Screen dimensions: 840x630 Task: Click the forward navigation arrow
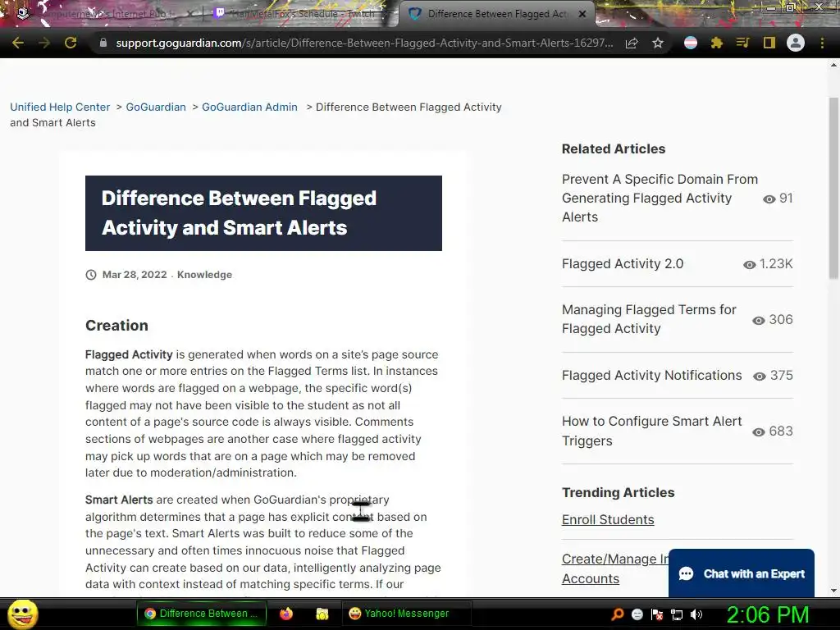coord(44,43)
